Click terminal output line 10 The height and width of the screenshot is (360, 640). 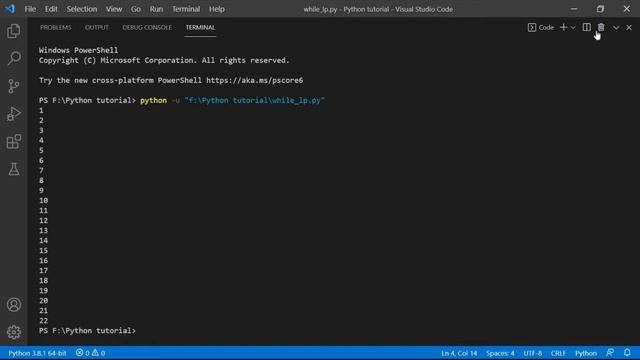point(44,200)
